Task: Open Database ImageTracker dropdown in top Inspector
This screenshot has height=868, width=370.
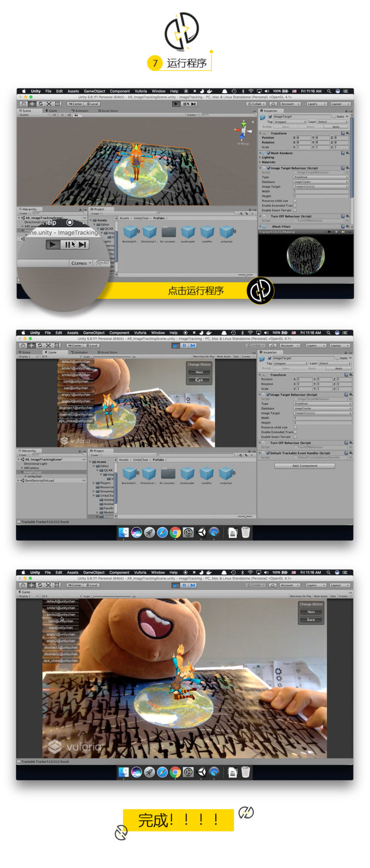Action: click(321, 182)
